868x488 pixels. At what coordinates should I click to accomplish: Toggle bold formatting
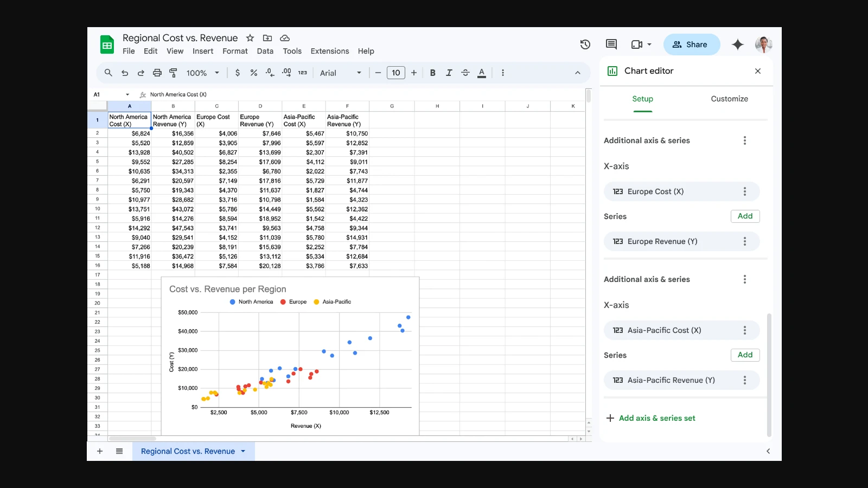[x=433, y=73]
